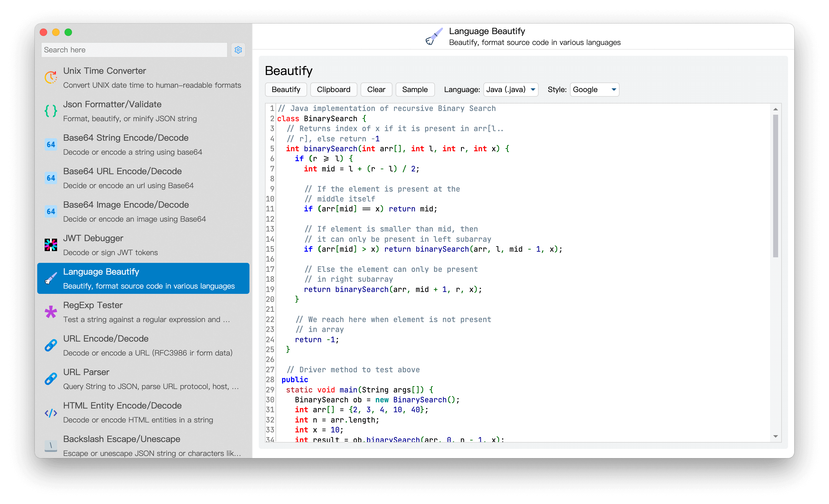Focus the Search here field
Screen dimensions: 829x504
pos(134,50)
